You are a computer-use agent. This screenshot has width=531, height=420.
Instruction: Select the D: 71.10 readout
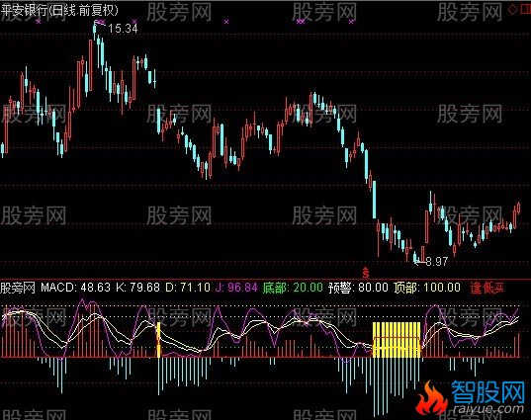188,288
